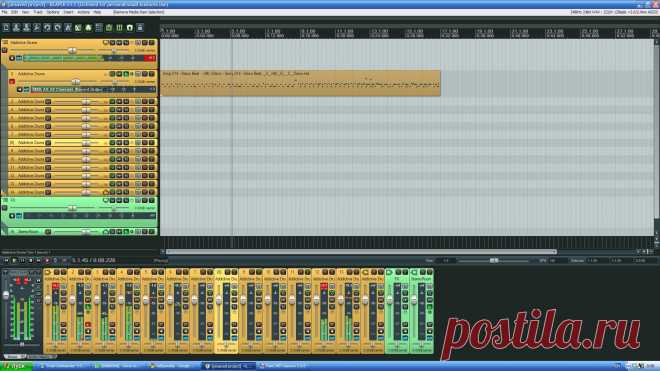Viewport: 660px width, 371px height.
Task: Toggle record arm on track 2 Addictive Drums
Action: point(12,82)
